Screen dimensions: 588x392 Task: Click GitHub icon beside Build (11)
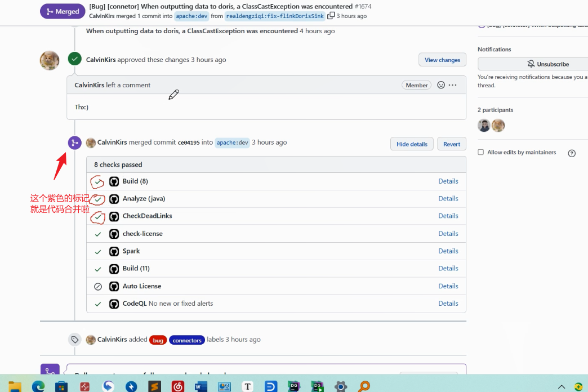point(114,269)
